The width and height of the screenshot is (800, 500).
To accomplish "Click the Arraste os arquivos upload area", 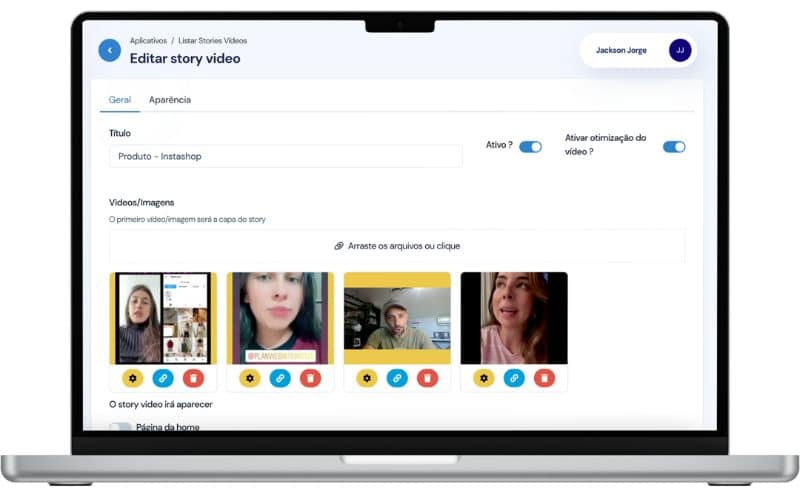I will pos(397,246).
